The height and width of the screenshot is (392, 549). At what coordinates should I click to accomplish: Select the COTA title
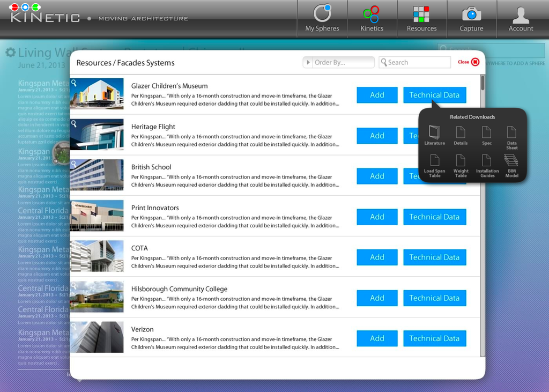139,248
